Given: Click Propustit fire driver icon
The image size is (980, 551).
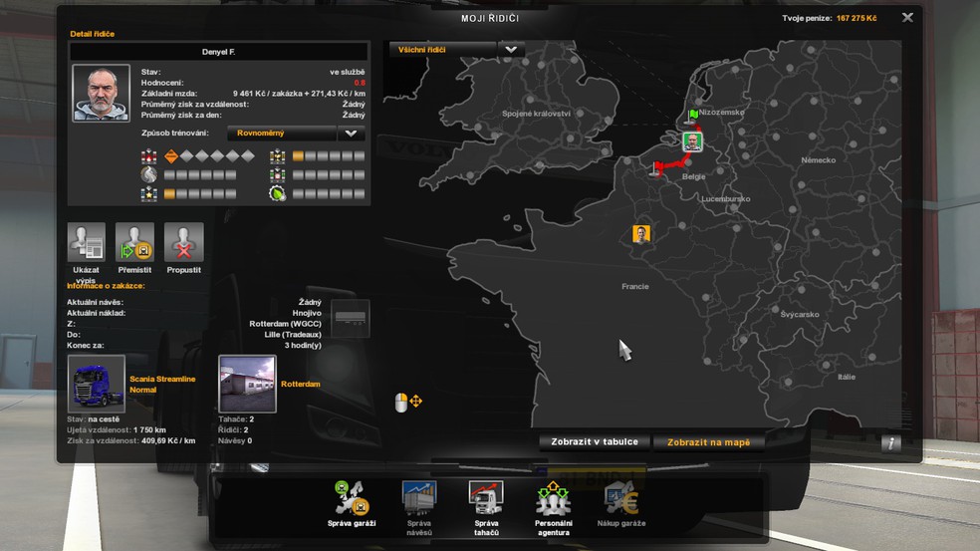Looking at the screenshot, I should pos(183,242).
